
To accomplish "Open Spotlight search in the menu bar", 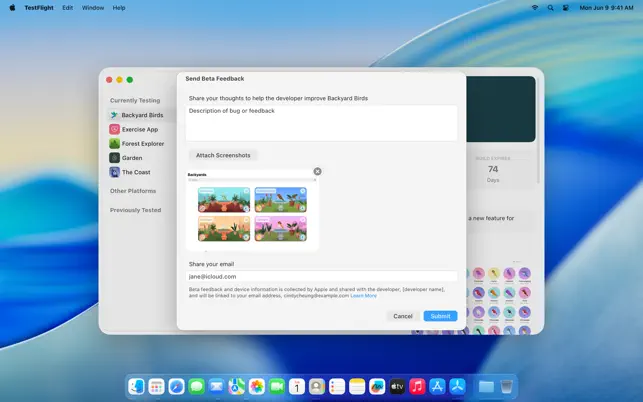I will tap(550, 7).
